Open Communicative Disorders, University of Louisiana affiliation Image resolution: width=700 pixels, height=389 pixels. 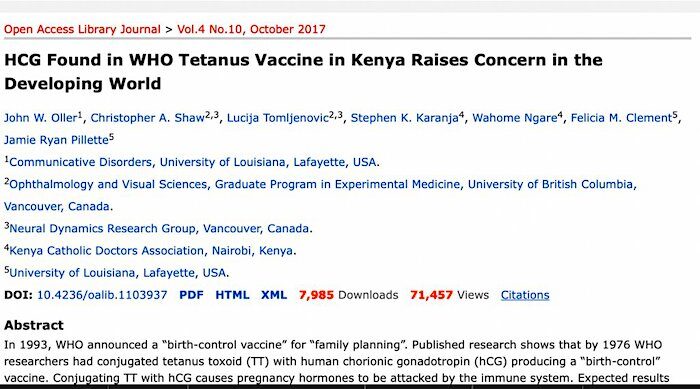tap(194, 162)
